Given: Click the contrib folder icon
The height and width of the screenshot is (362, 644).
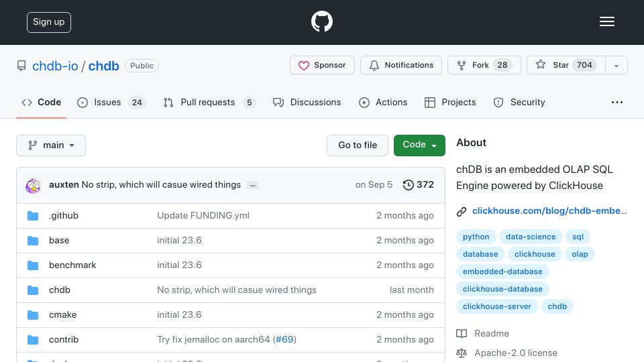Looking at the screenshot, I should 33,340.
